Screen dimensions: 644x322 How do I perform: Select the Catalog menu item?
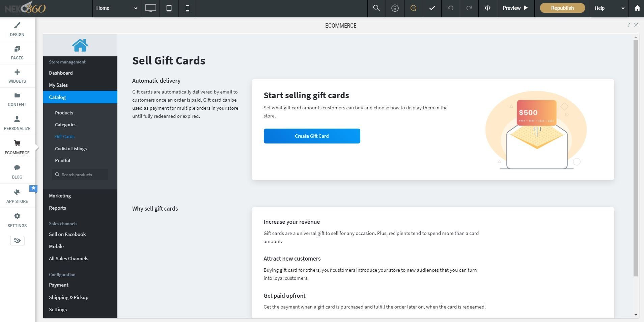(x=80, y=97)
